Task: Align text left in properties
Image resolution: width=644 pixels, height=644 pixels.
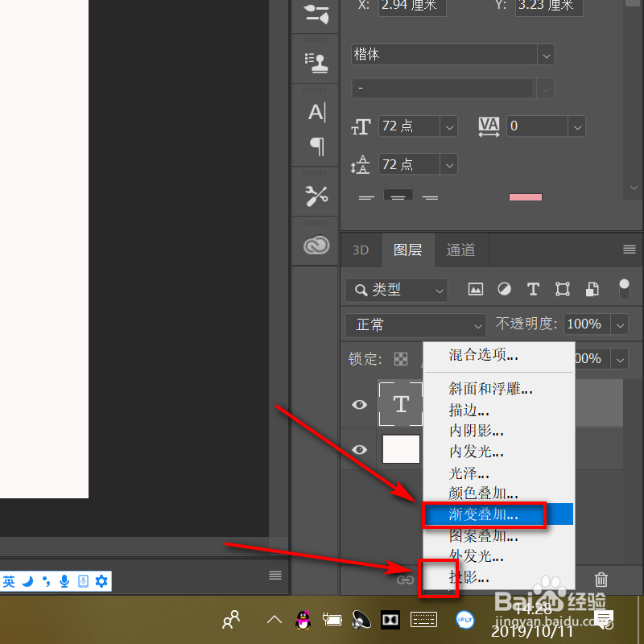Action: pos(366,197)
